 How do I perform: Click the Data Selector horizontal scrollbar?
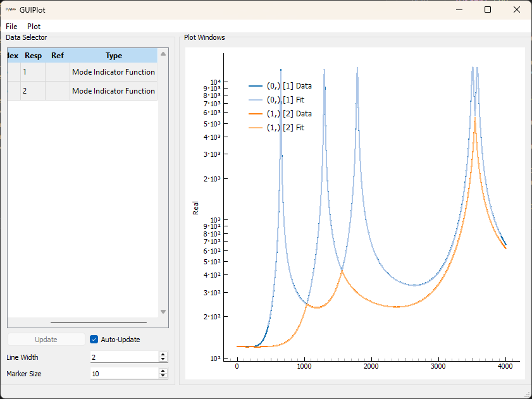coord(98,322)
